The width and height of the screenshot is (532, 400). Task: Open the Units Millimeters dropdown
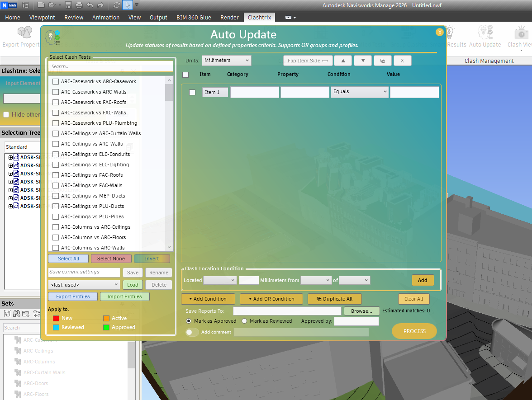tap(227, 61)
